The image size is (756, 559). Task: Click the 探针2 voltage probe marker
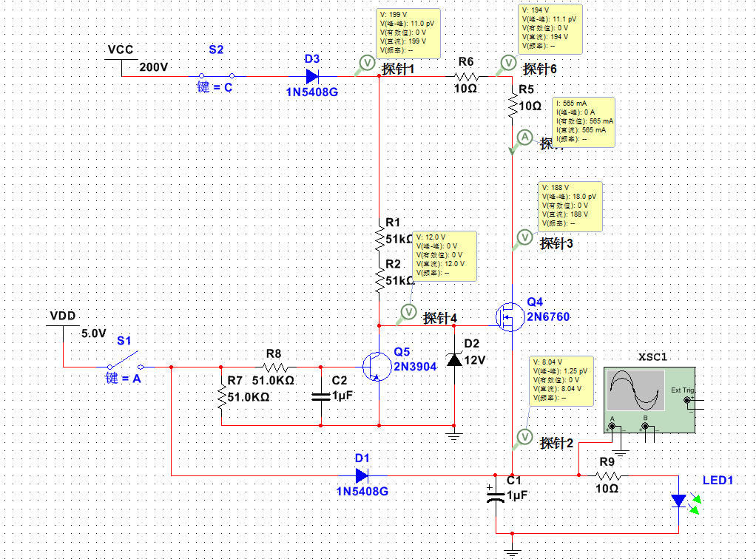tap(524, 437)
